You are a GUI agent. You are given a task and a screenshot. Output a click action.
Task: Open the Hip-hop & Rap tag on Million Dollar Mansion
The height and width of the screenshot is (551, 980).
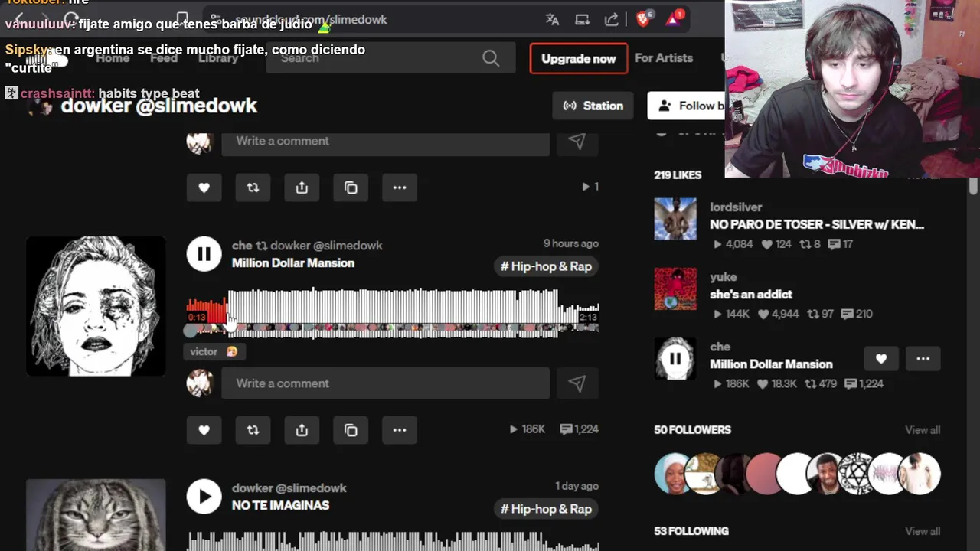546,266
